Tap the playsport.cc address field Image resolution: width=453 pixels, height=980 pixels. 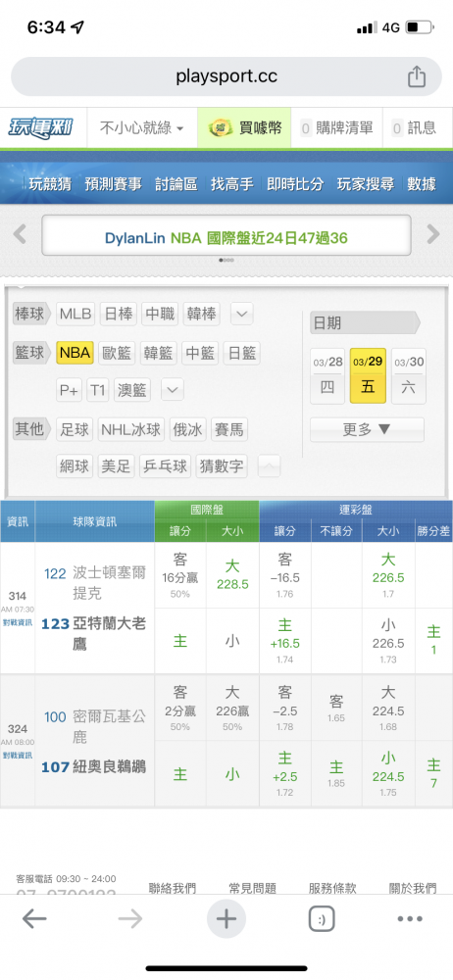pyautogui.click(x=226, y=76)
